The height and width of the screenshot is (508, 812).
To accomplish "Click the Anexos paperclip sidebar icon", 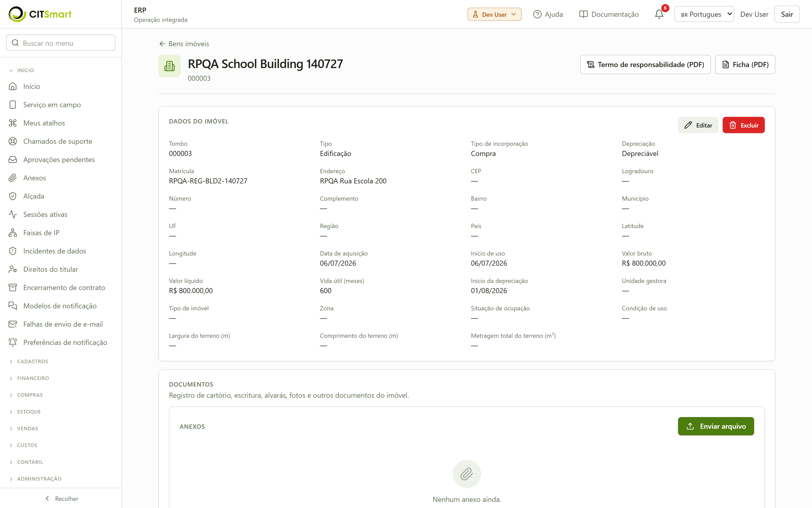I will [13, 178].
